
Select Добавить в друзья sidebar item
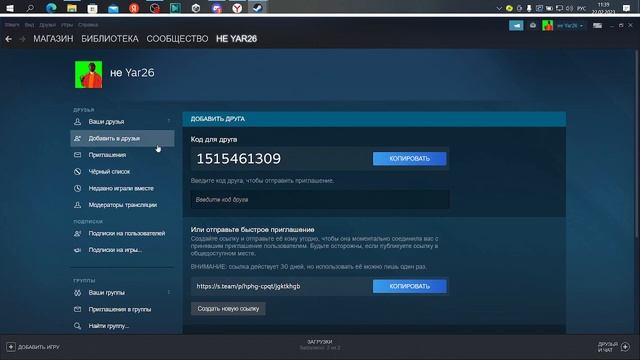[122, 138]
